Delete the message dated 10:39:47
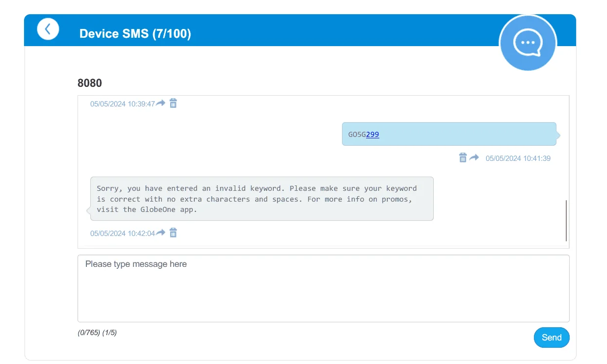This screenshot has height=364, width=607. (x=173, y=104)
